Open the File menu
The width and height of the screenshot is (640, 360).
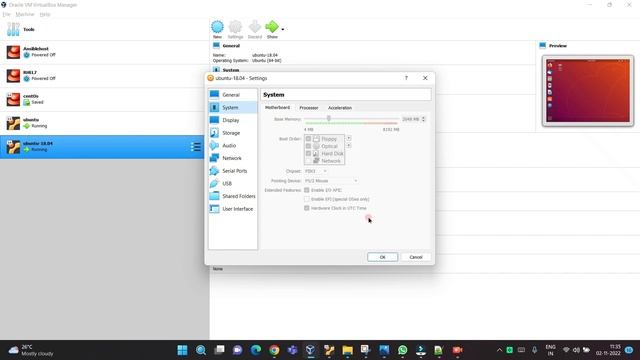[7, 14]
